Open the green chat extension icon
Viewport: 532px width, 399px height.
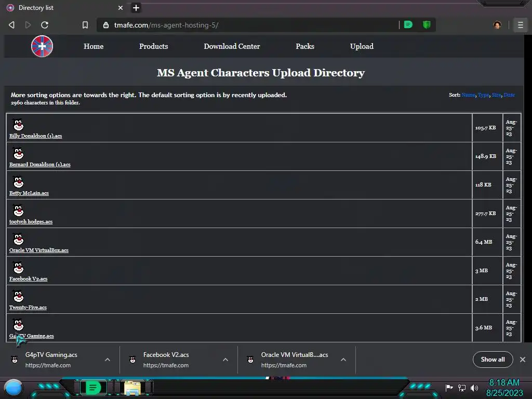tap(408, 24)
